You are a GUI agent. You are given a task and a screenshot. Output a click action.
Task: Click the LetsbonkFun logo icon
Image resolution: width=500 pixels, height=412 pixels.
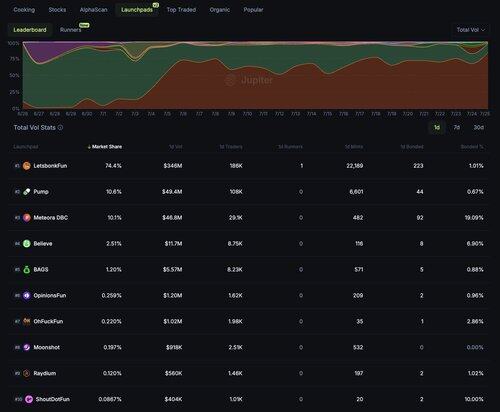point(27,166)
